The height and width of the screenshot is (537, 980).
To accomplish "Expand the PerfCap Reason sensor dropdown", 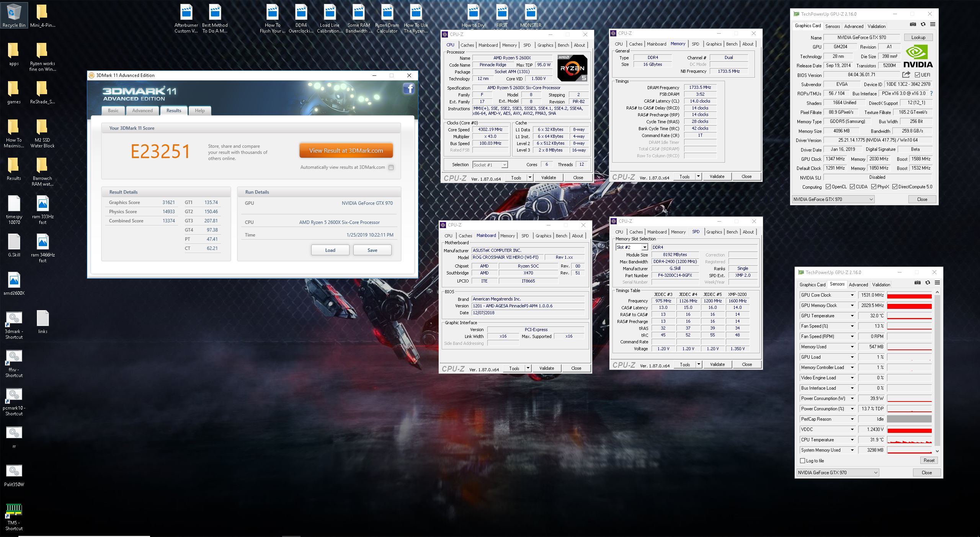I will pos(852,419).
